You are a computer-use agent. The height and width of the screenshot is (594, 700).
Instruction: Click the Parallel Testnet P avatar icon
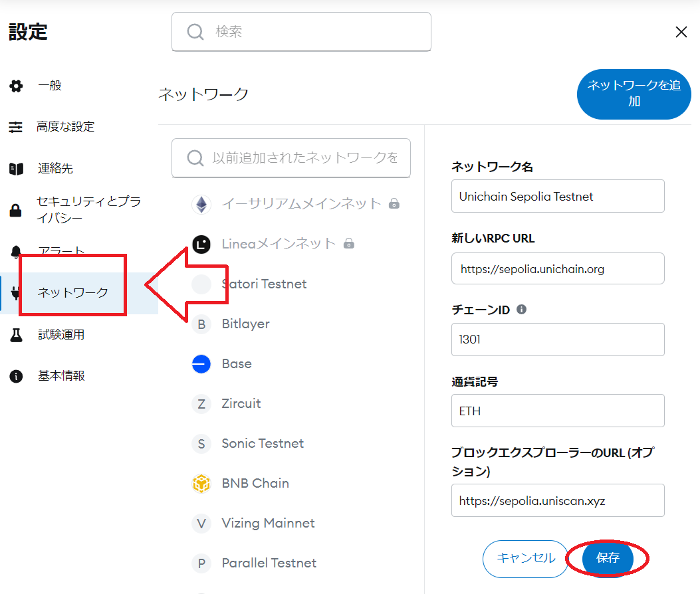point(201,563)
